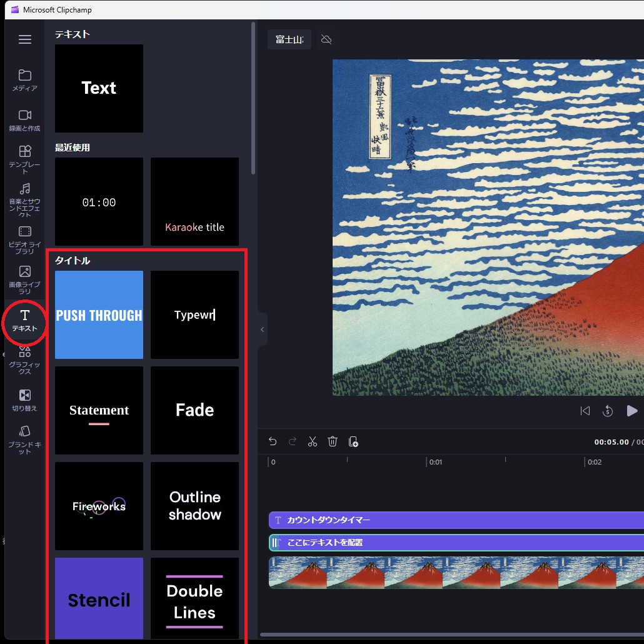Play the video preview
The height and width of the screenshot is (644, 644).
click(631, 411)
